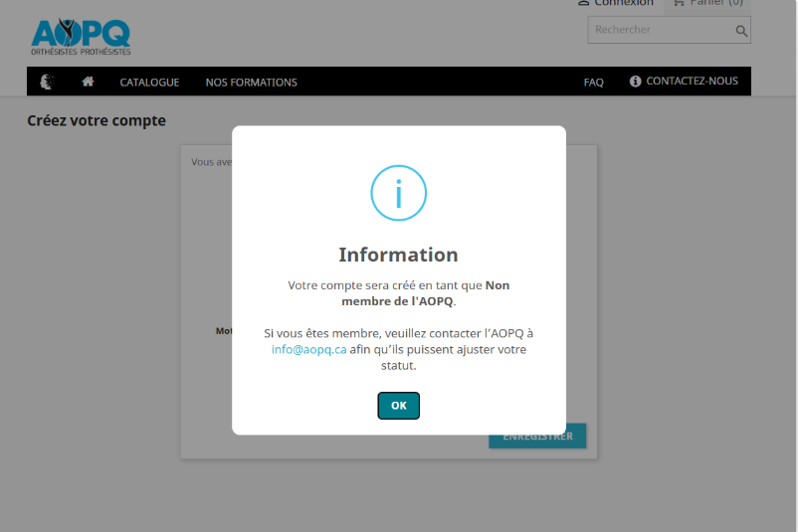
Task: Open the Panier cart link
Action: pyautogui.click(x=707, y=3)
